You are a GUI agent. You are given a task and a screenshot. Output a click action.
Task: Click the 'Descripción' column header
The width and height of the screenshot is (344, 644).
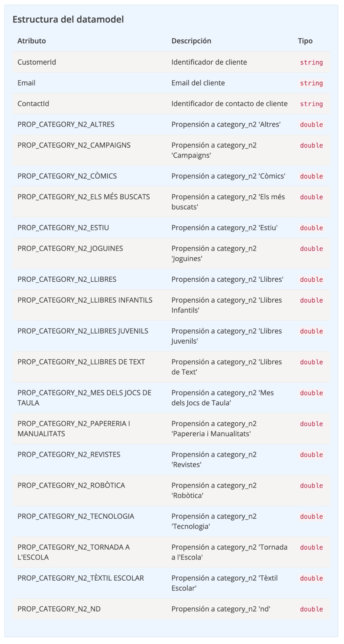tap(191, 41)
